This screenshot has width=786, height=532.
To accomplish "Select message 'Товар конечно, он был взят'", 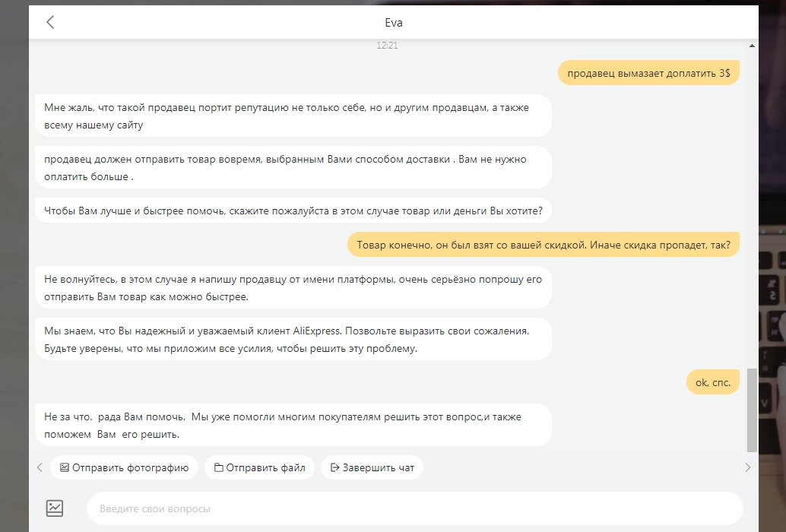I will [544, 245].
